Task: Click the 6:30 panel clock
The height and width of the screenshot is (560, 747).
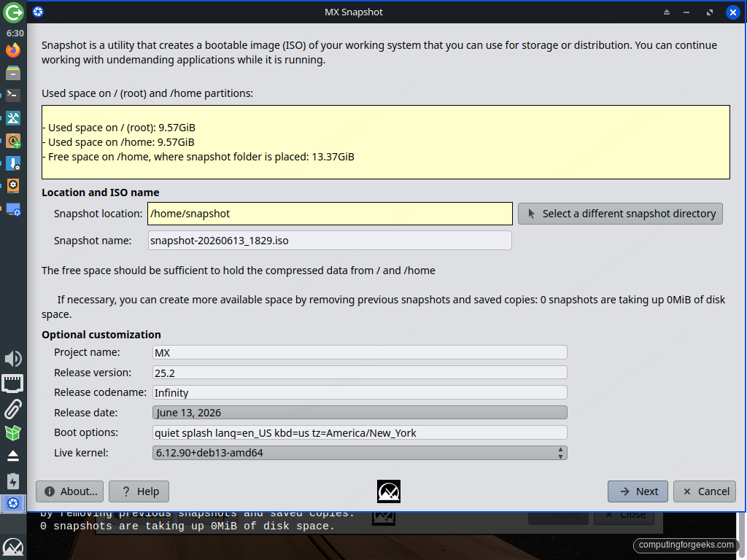Action: pos(15,34)
